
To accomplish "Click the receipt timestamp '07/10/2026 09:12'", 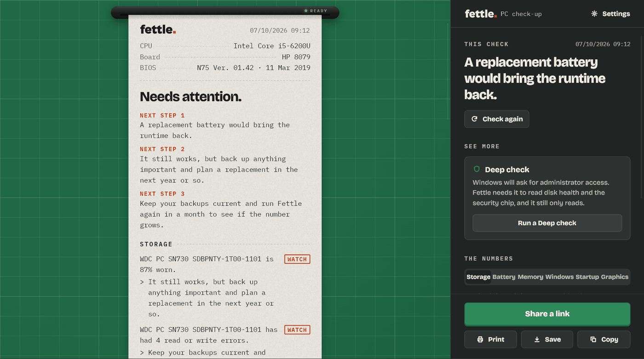I will [280, 31].
